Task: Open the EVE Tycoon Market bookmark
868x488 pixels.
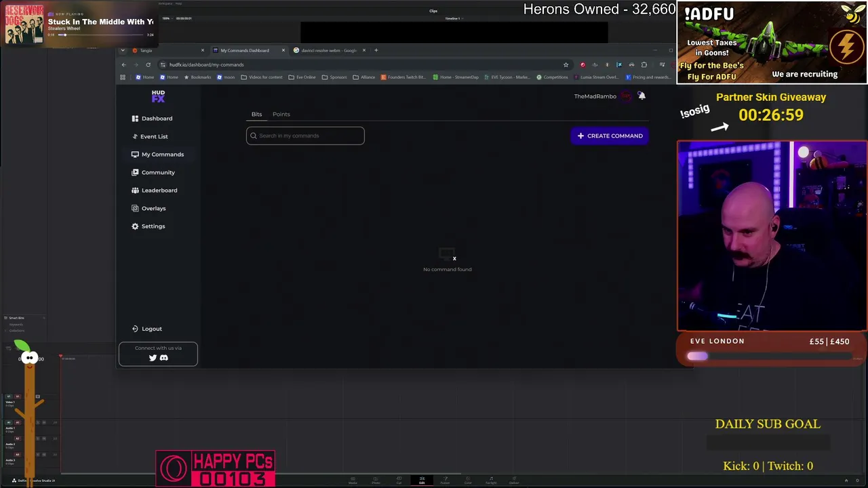Action: tap(507, 77)
